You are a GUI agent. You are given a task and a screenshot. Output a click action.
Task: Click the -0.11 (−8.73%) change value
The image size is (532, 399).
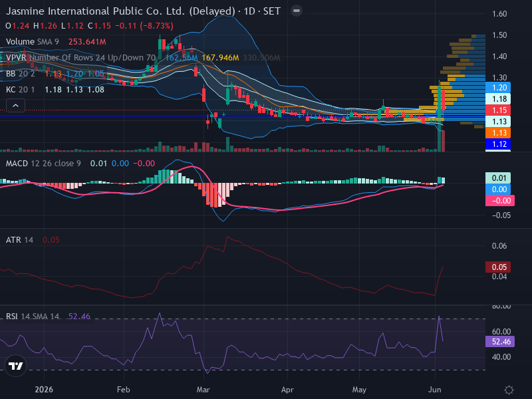pos(144,26)
